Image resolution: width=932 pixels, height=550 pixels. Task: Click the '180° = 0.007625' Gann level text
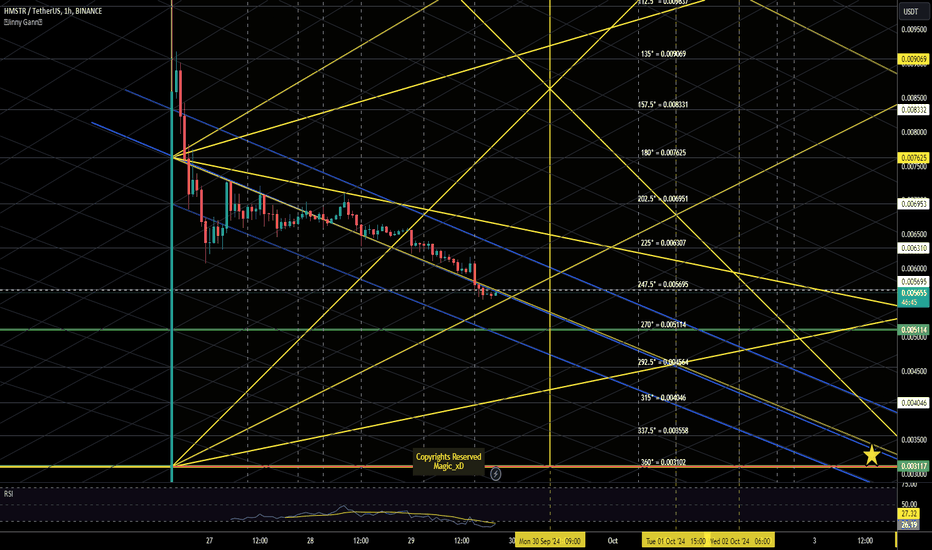pos(663,153)
